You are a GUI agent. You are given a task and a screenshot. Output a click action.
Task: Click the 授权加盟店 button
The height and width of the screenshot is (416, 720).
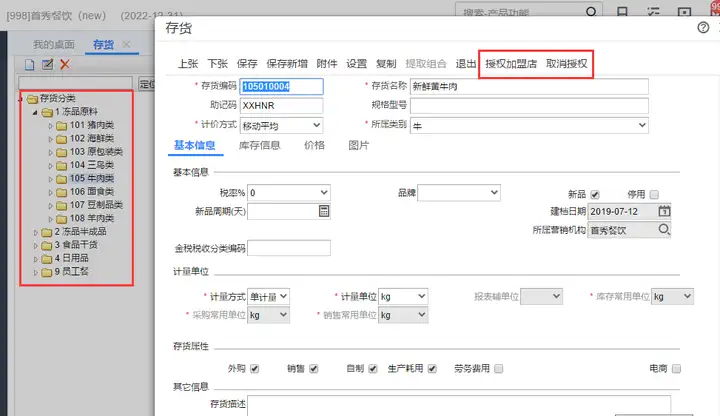coord(511,64)
